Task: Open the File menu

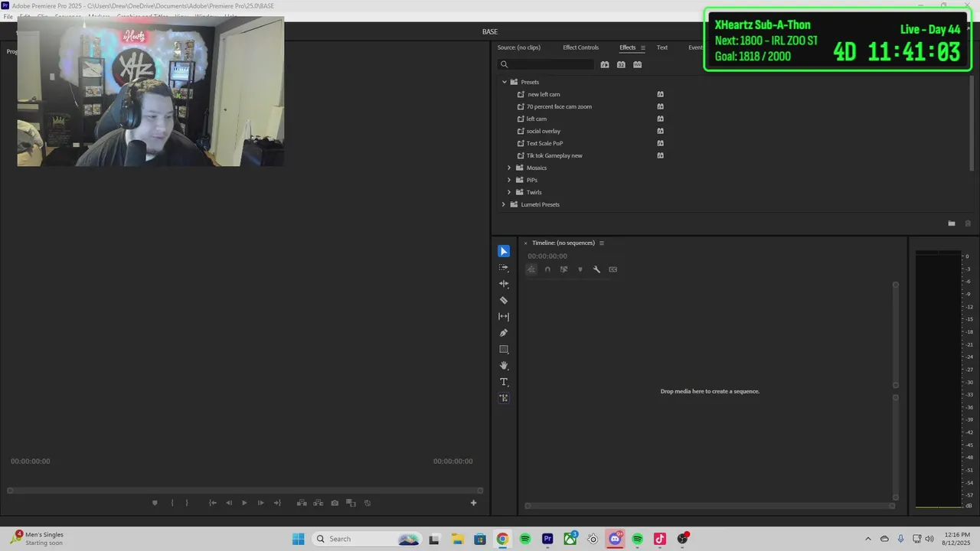Action: pyautogui.click(x=8, y=16)
